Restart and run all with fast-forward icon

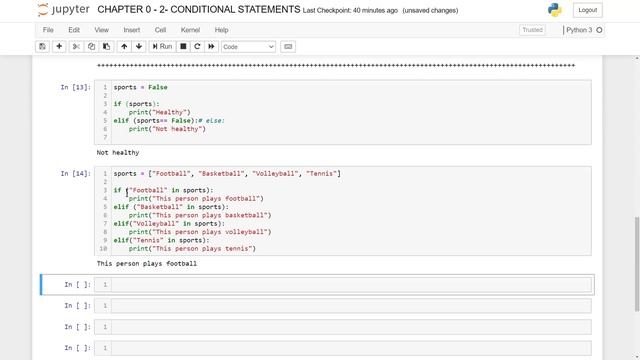[x=211, y=47]
